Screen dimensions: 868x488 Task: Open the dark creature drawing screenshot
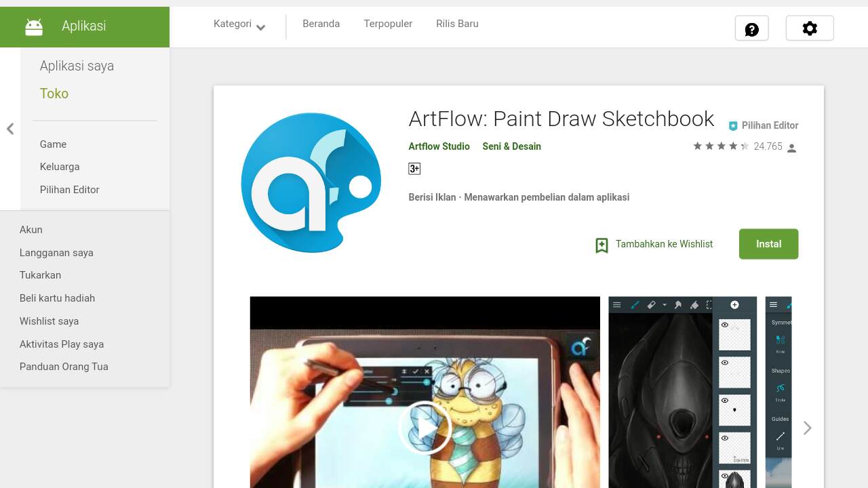click(x=682, y=392)
